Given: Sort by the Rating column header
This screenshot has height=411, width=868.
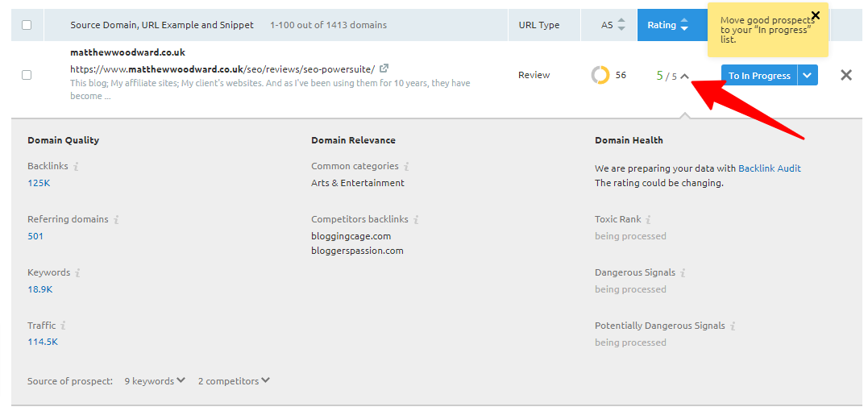Looking at the screenshot, I should [x=667, y=25].
